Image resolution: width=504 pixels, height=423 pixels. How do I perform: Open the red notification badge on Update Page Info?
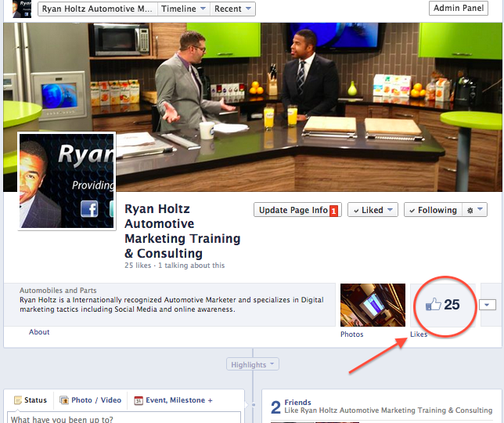(x=333, y=211)
